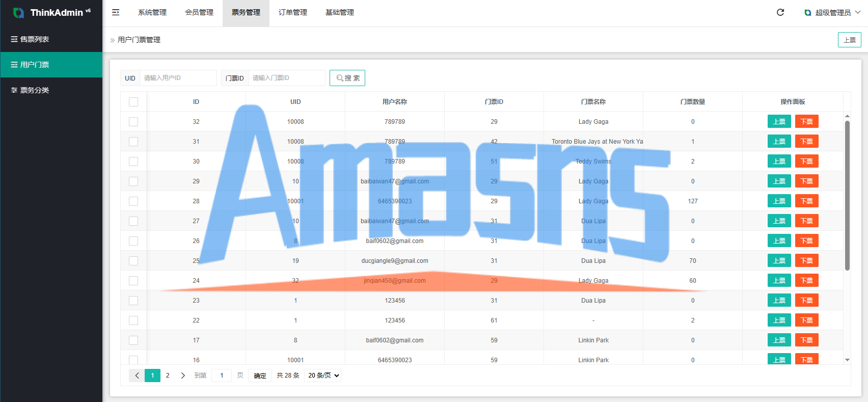
Task: Tick the checkbox for row ID 28
Action: coord(133,201)
